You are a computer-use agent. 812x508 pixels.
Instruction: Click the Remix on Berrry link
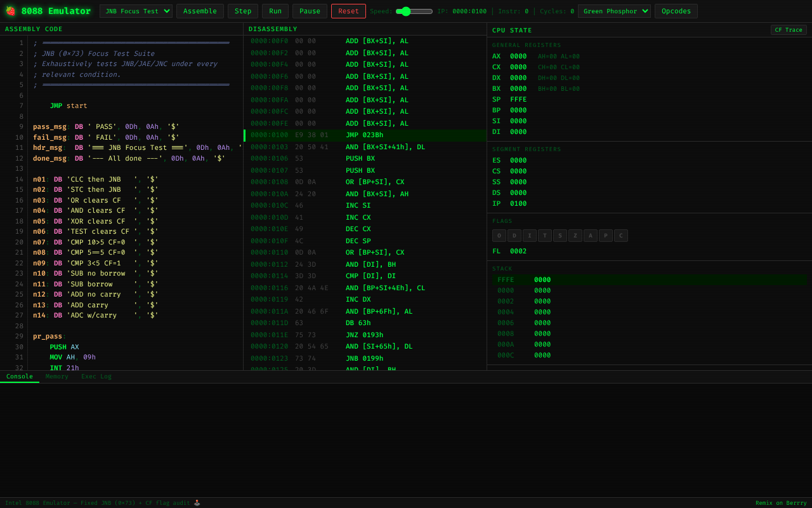(x=781, y=503)
